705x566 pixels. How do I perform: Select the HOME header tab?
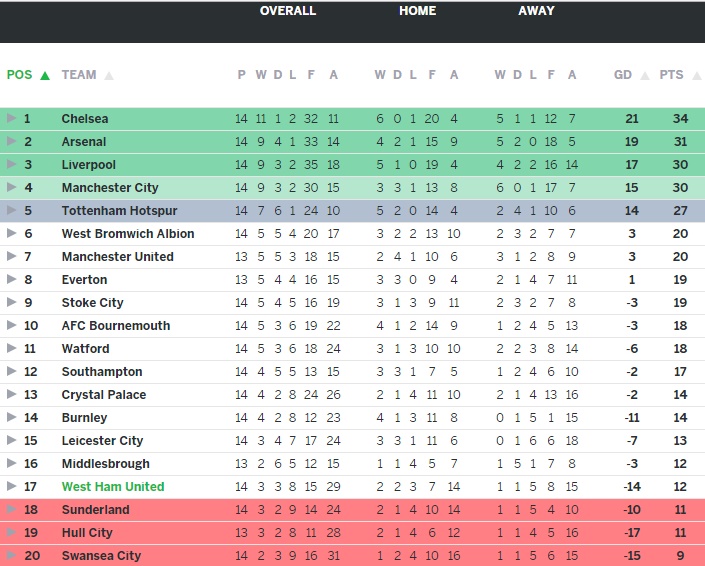(417, 11)
